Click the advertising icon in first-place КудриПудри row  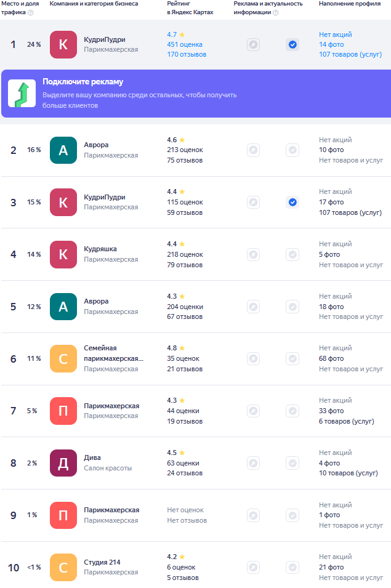253,44
